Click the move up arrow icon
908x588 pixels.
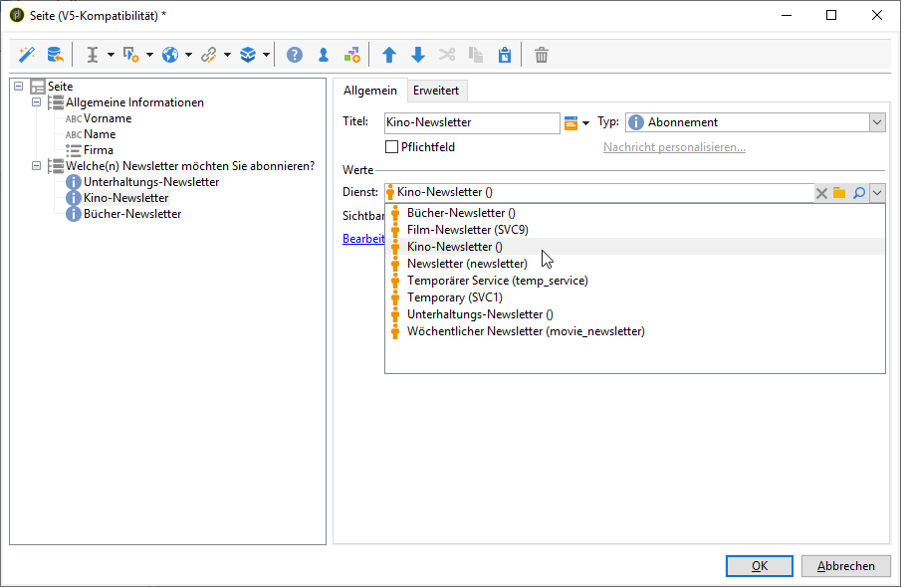point(389,55)
